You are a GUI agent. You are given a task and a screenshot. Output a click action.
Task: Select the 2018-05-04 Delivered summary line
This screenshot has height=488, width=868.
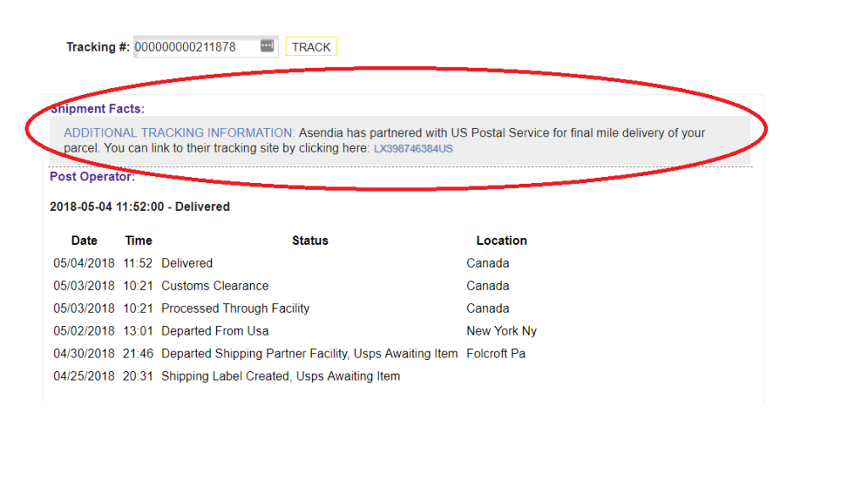(x=140, y=207)
